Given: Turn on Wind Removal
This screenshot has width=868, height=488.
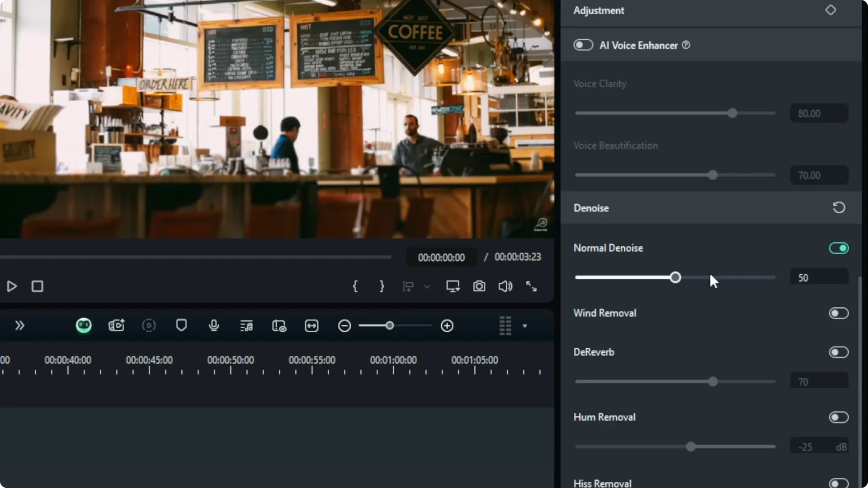Looking at the screenshot, I should point(839,313).
